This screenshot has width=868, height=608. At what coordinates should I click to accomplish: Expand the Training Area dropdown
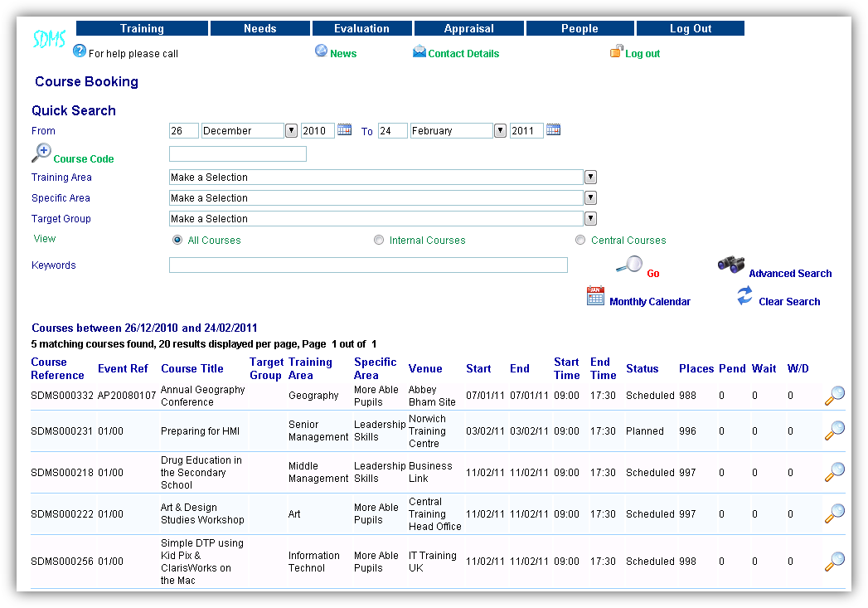click(x=590, y=178)
